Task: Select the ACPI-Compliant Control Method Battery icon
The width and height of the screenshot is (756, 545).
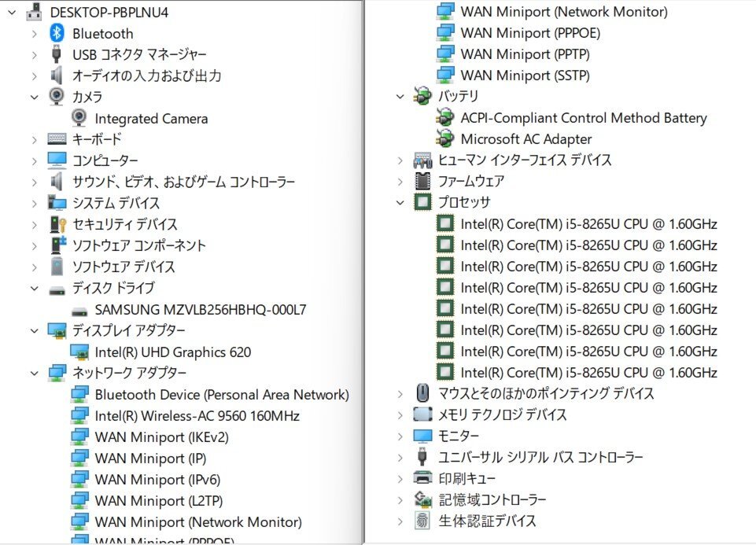Action: [x=445, y=118]
